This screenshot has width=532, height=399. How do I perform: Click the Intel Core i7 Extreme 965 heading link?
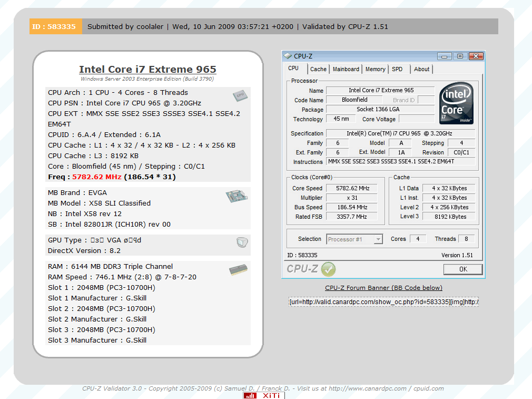[147, 69]
